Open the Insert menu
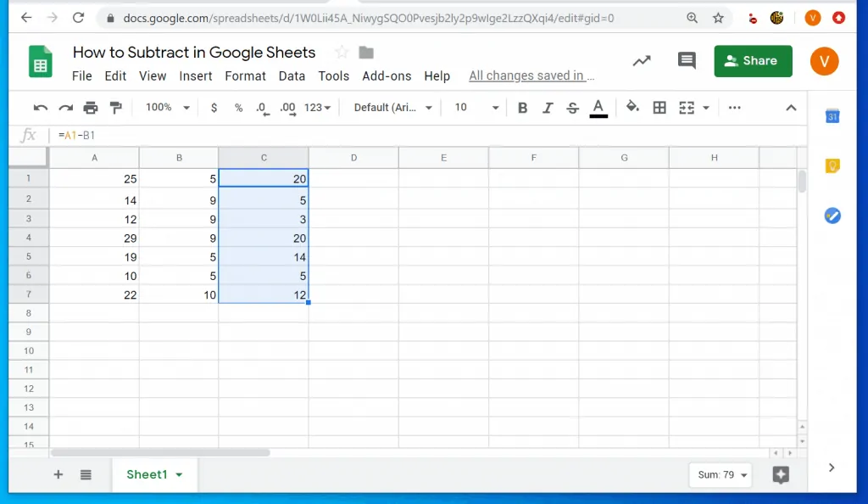Viewport: 868px width, 504px height. pyautogui.click(x=196, y=76)
